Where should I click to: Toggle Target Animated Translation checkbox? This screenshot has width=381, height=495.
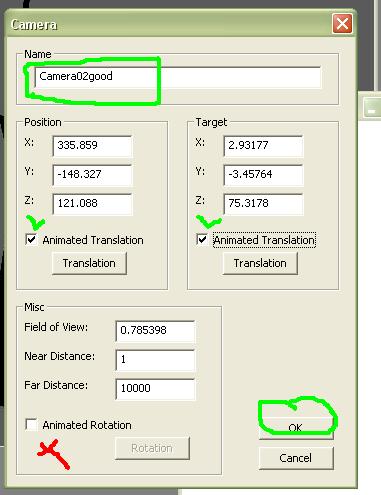pos(202,240)
